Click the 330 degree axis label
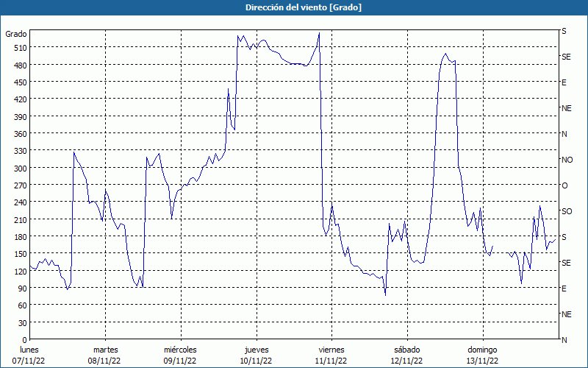Viewport: 588px width, 368px height. [21, 151]
